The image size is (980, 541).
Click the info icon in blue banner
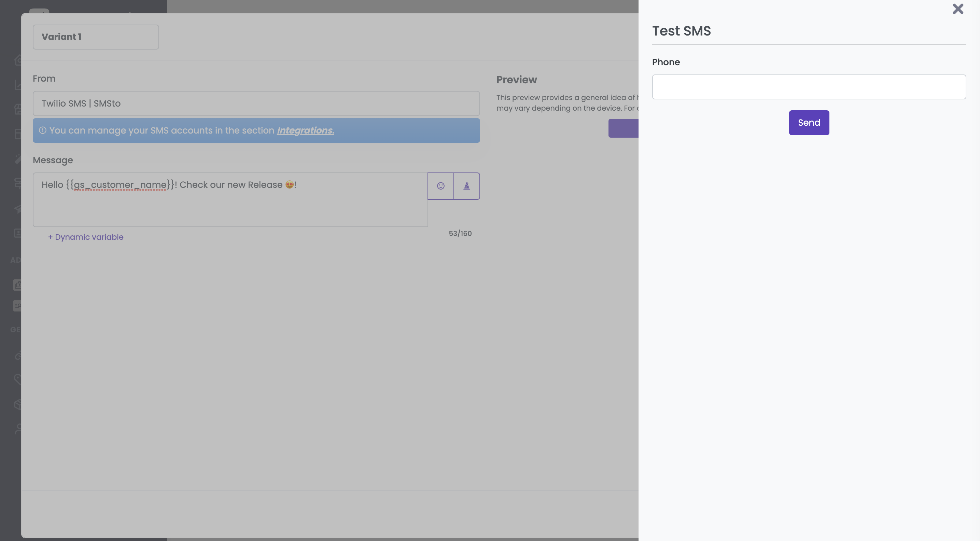tap(43, 130)
